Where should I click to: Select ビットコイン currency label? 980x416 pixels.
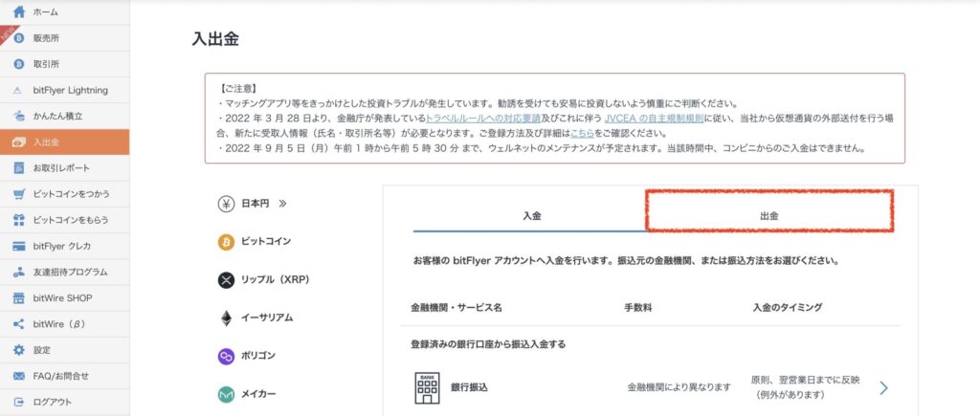pos(266,242)
